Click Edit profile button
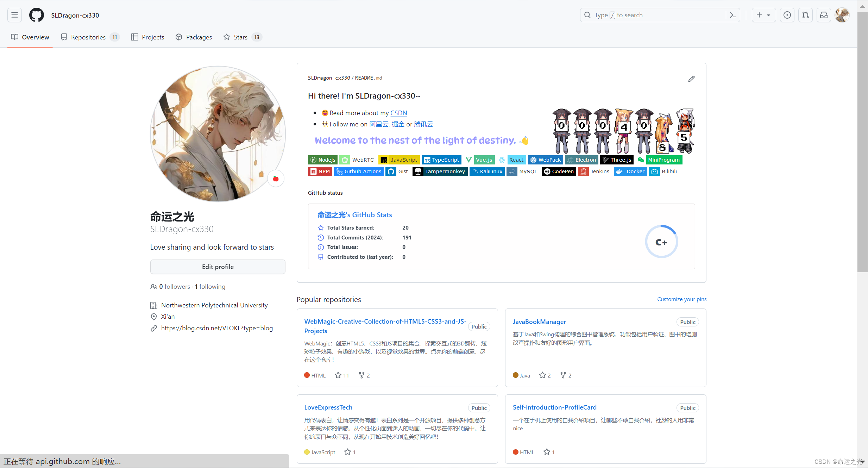The height and width of the screenshot is (468, 868). pyautogui.click(x=218, y=266)
